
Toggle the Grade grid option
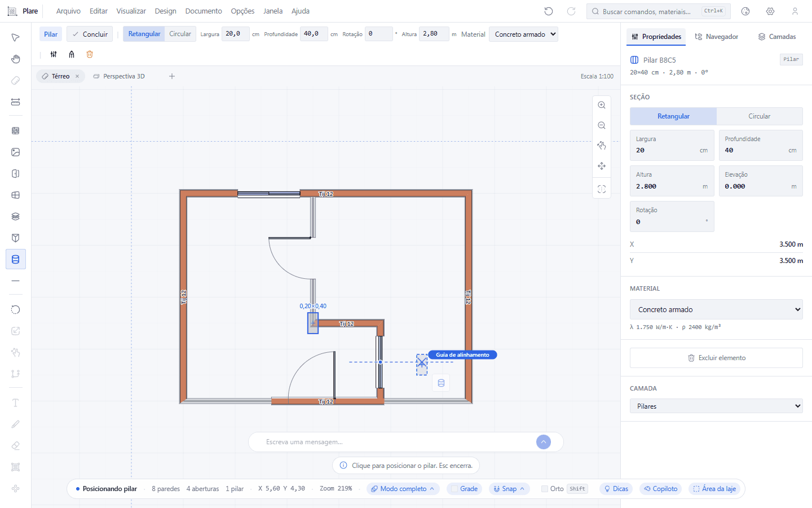[465, 489]
